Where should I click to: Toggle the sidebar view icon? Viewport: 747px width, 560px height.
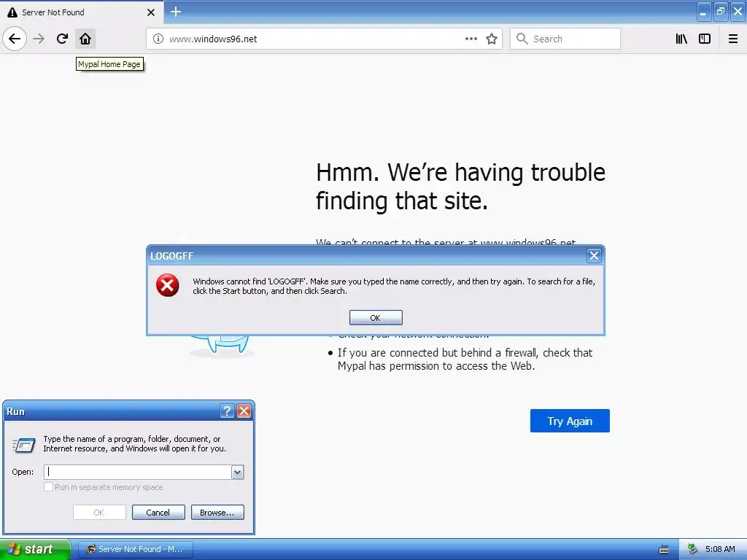click(705, 39)
